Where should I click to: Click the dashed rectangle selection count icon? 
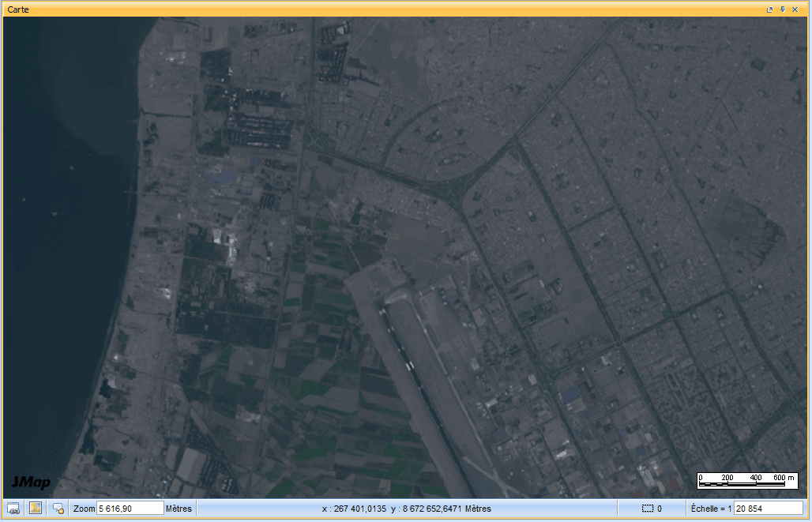click(x=648, y=509)
